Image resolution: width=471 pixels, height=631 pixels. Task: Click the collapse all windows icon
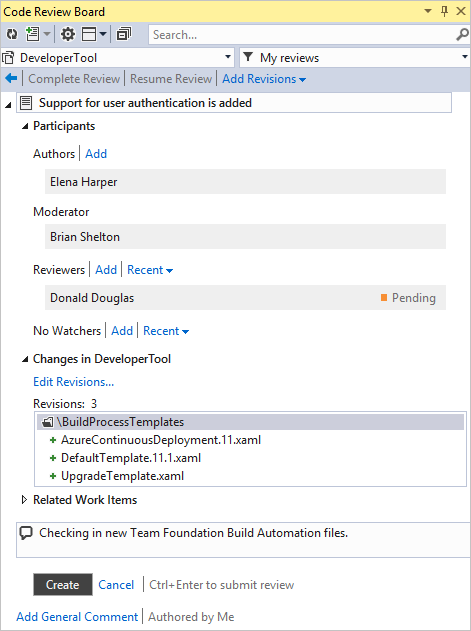point(124,34)
